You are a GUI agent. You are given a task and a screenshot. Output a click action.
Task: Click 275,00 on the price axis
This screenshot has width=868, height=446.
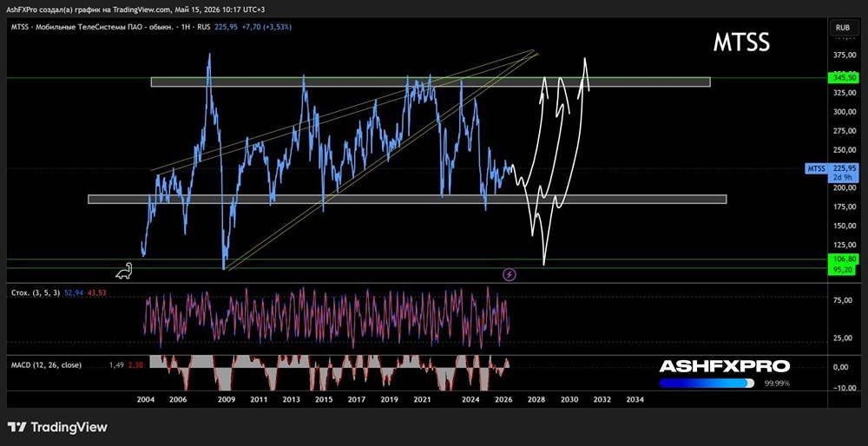tap(843, 131)
